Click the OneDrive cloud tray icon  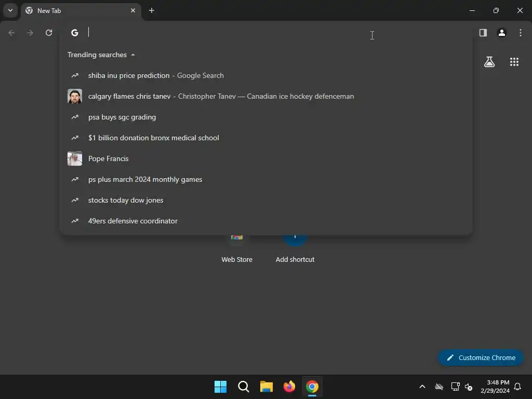tap(439, 387)
